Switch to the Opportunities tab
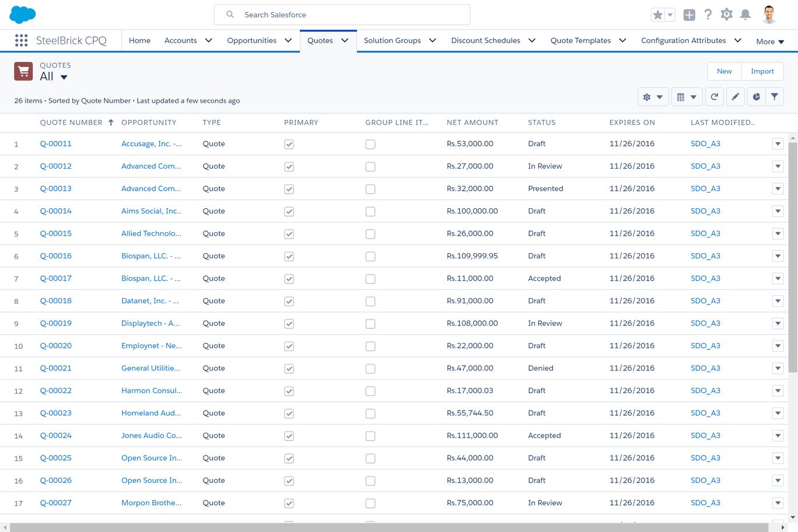 (x=251, y=40)
